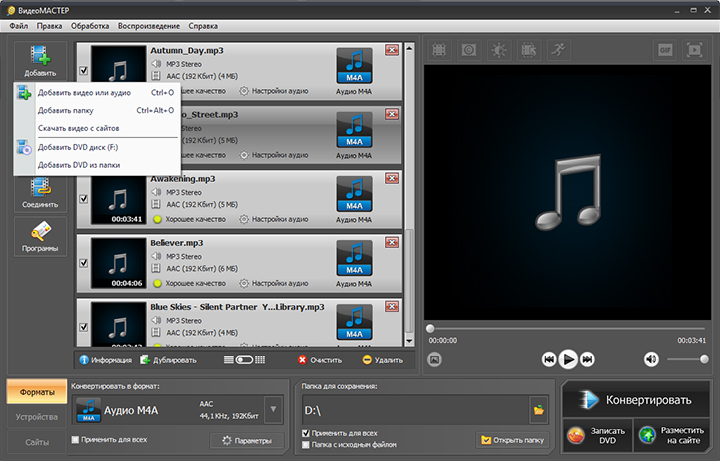Click Разместить на сайте
The height and width of the screenshot is (461, 720).
point(672,435)
